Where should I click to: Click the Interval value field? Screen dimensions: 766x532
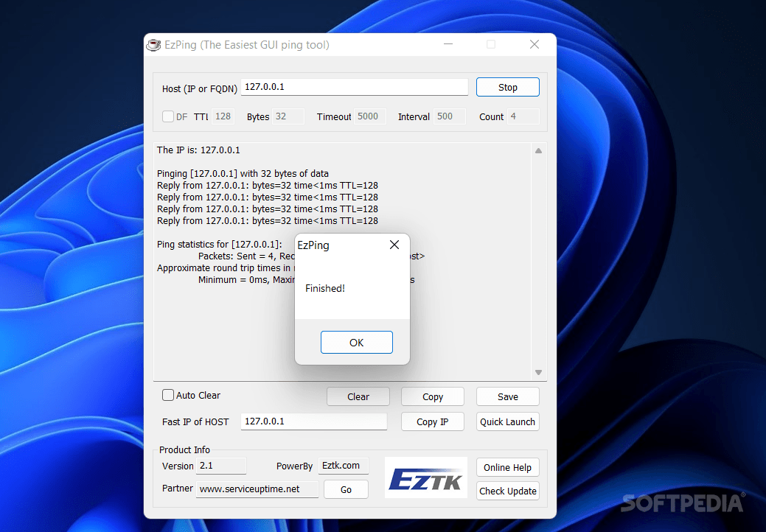coord(450,116)
